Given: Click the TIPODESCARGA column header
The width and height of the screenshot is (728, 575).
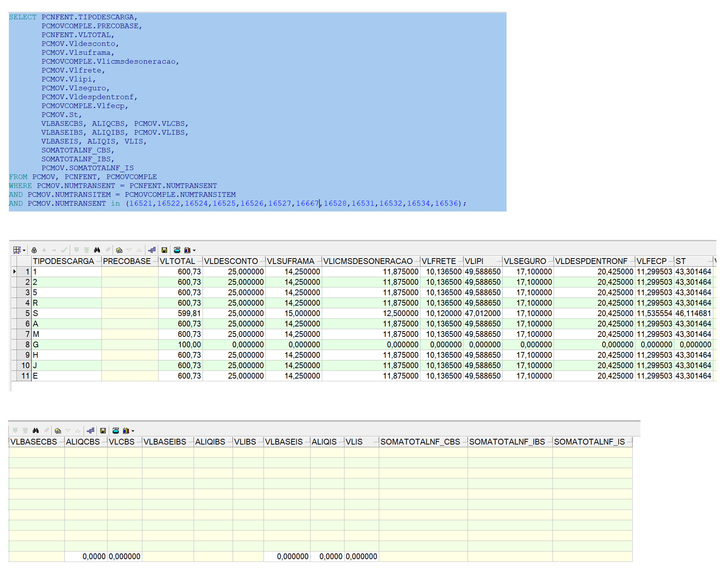Looking at the screenshot, I should click(x=66, y=261).
